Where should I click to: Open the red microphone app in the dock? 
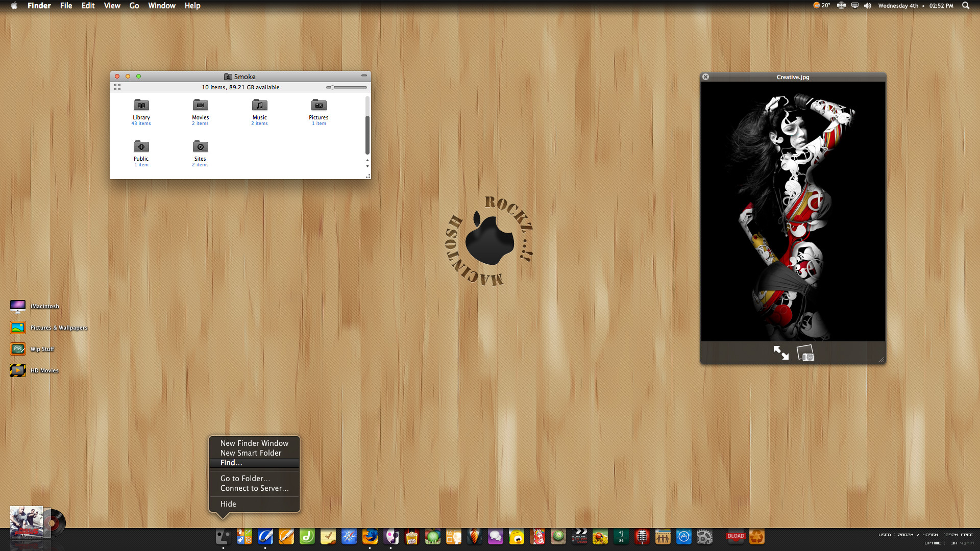642,537
